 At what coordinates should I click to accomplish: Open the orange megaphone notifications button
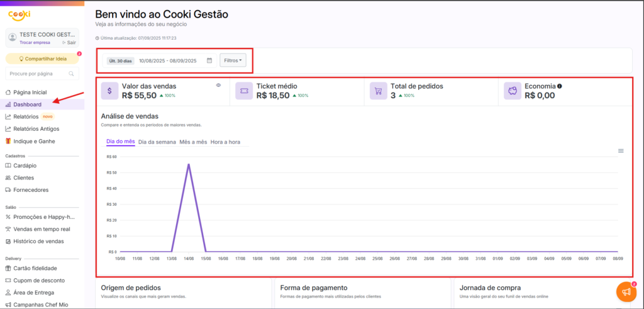[625, 291]
